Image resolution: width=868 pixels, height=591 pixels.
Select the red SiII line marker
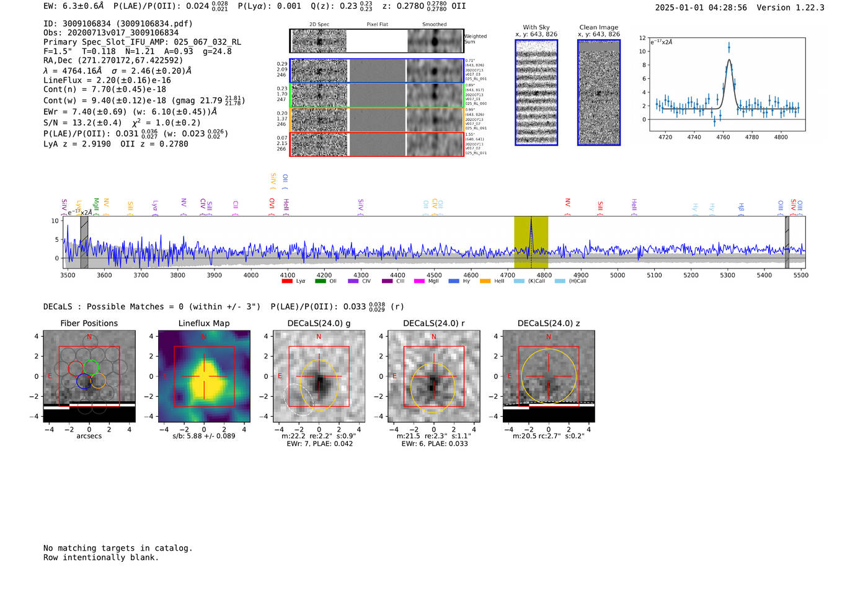coord(600,208)
